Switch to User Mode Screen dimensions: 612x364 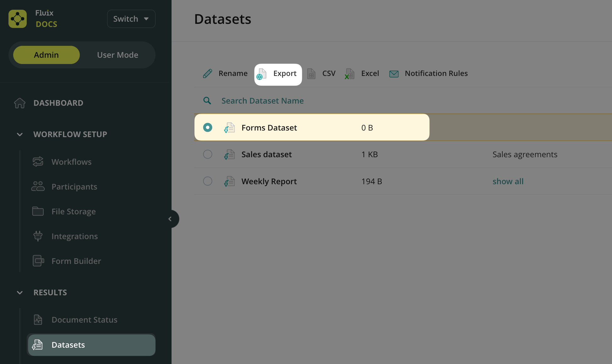(117, 55)
